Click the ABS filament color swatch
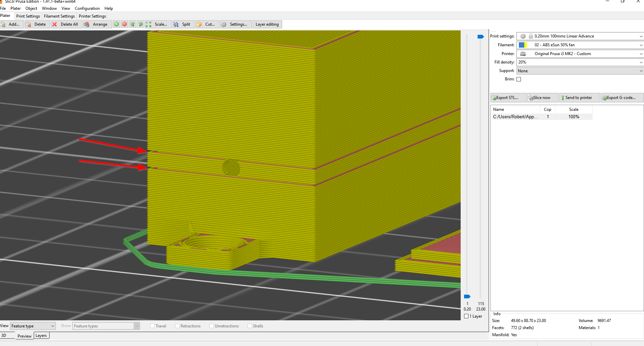This screenshot has height=346, width=644. pos(523,45)
